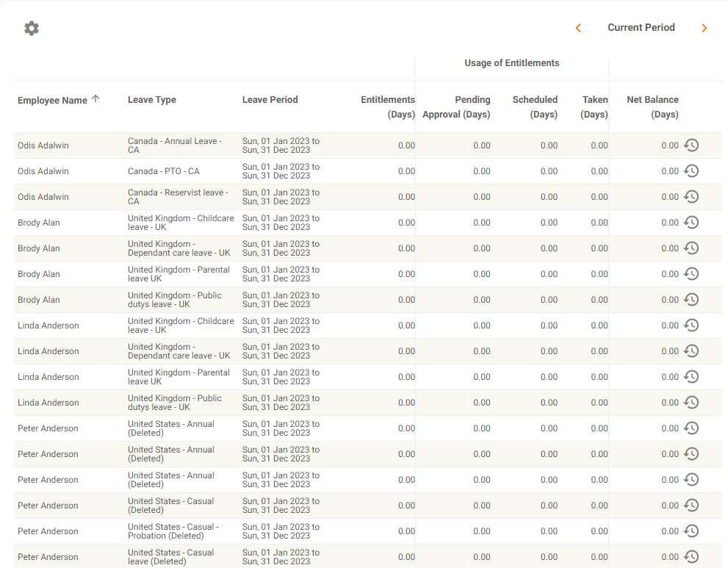The width and height of the screenshot is (728, 568).
Task: View history for Linda Anderson's Childcare leave
Action: 691,326
